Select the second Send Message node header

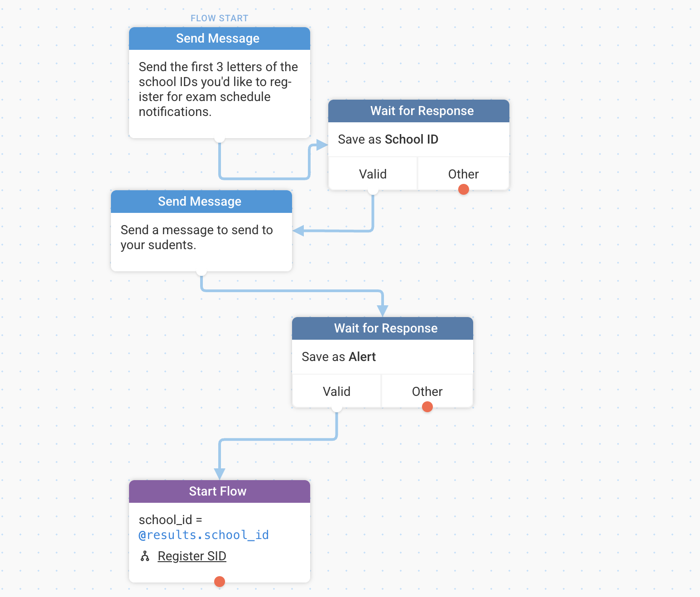click(201, 202)
